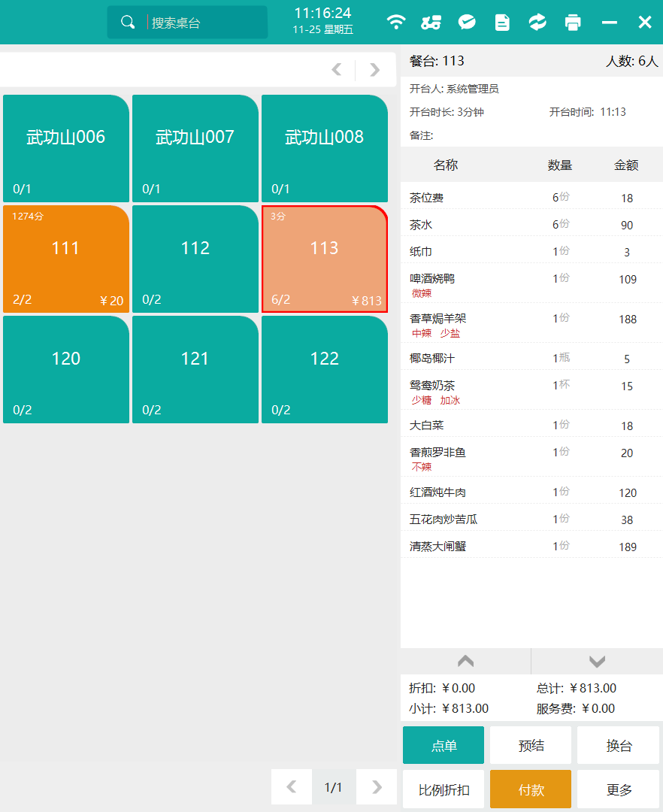
Task: Go to next table area arrow at top
Action: 375,70
